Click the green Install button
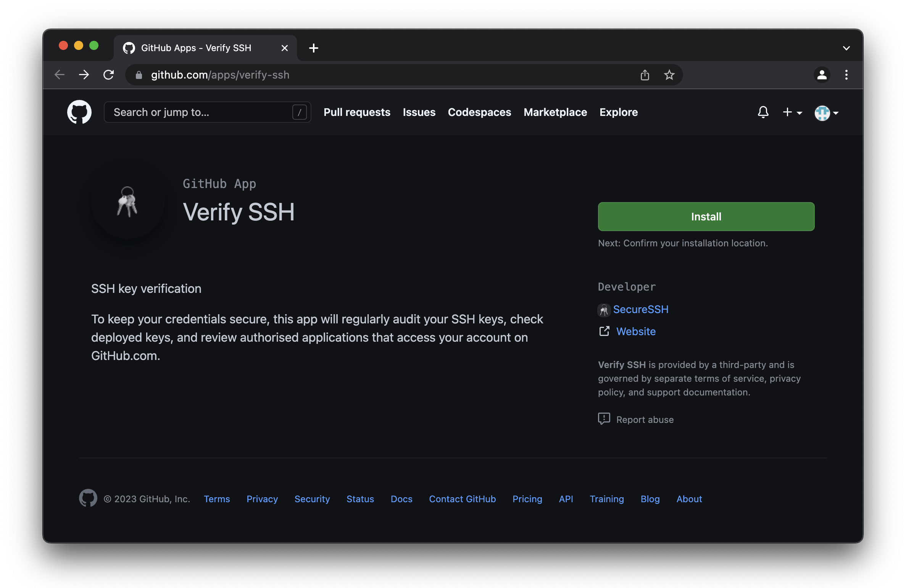The width and height of the screenshot is (906, 588). tap(706, 217)
